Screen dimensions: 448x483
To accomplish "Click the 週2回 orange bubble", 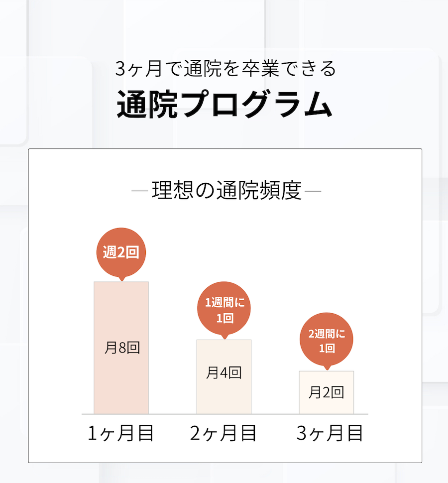I will (x=121, y=252).
